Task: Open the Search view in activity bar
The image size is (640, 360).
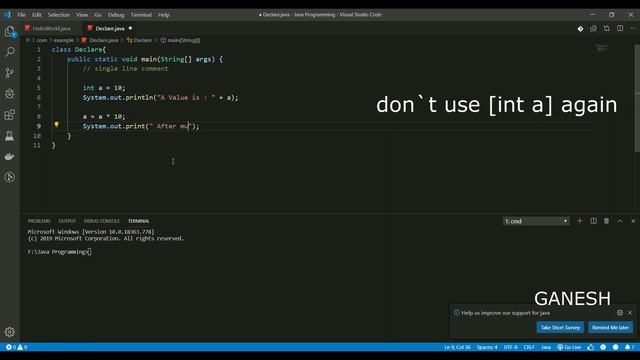Action: (9, 52)
